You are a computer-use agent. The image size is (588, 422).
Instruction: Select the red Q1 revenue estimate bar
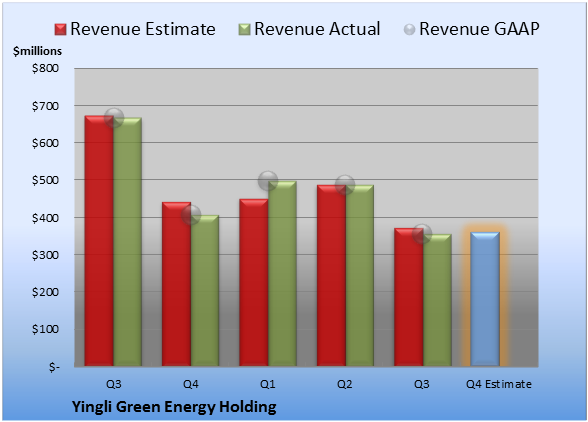254,282
